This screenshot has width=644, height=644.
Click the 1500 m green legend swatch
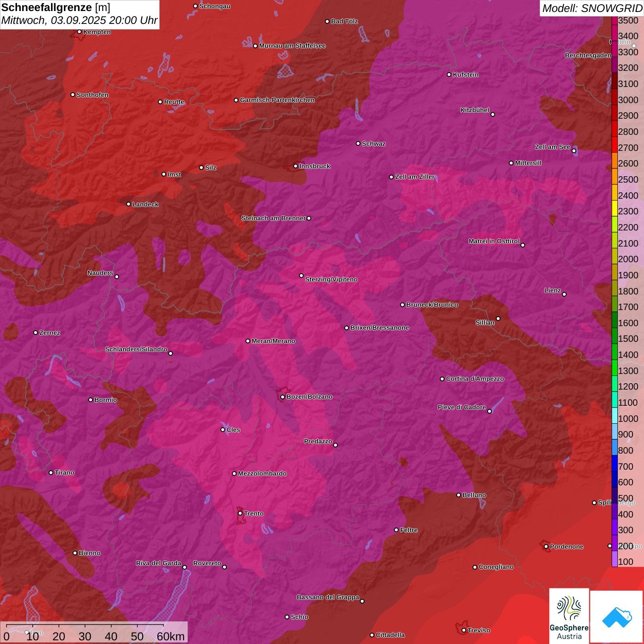[615, 336]
